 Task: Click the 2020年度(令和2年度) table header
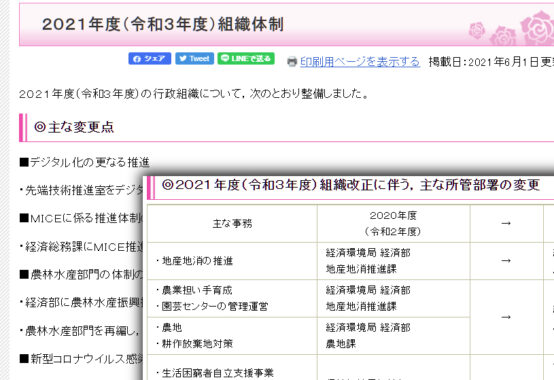[x=393, y=224]
